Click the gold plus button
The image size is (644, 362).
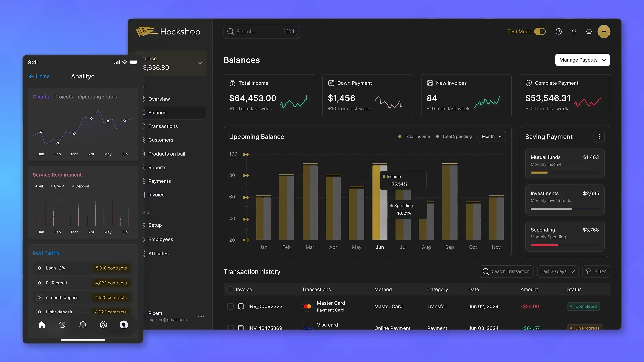coord(604,32)
